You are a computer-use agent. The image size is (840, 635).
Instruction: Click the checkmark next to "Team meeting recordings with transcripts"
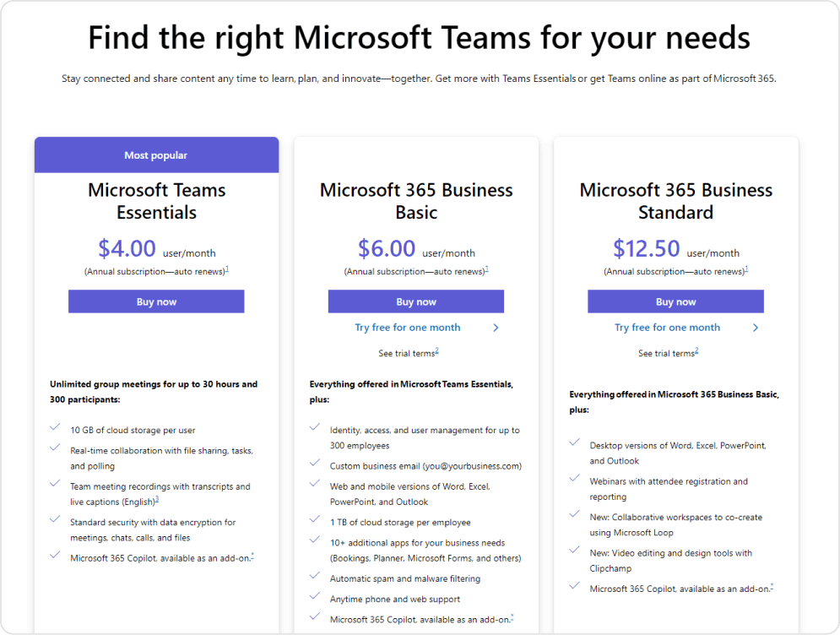tap(54, 482)
